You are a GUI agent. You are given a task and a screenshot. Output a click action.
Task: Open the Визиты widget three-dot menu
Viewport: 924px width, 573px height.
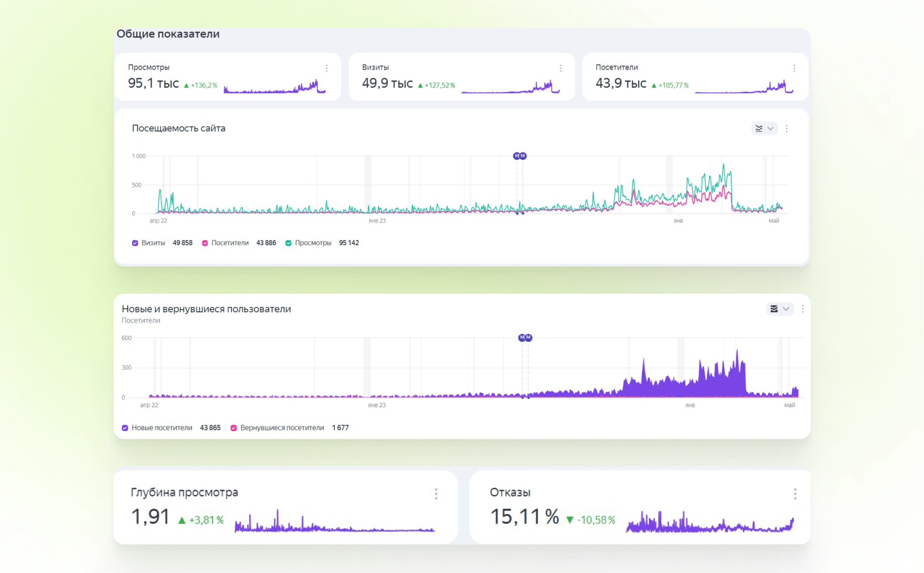560,68
